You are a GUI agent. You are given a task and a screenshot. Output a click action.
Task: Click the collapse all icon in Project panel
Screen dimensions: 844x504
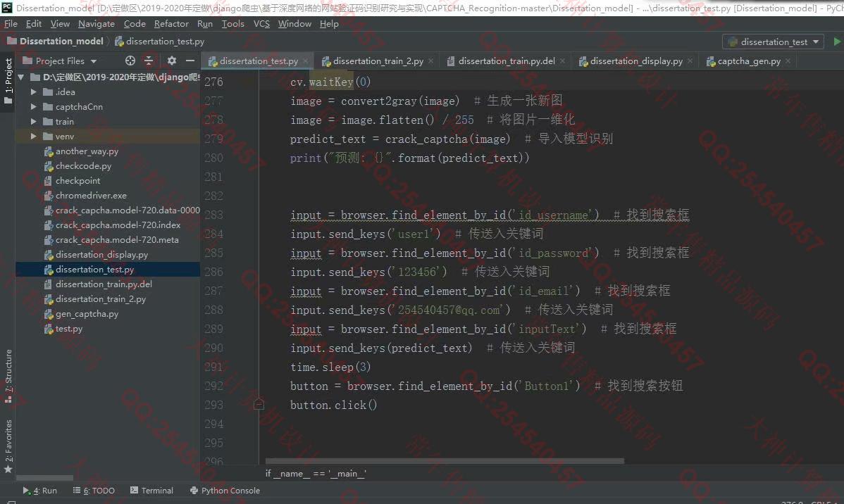149,61
